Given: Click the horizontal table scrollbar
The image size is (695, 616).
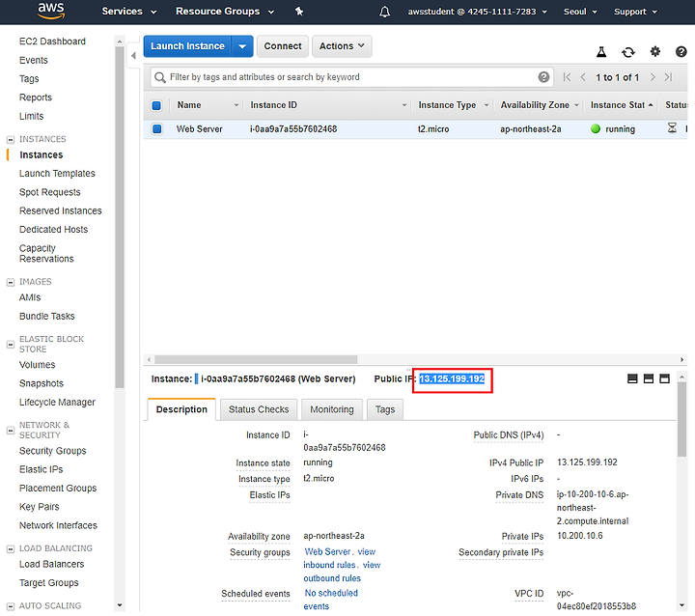Looking at the screenshot, I should tap(256, 359).
